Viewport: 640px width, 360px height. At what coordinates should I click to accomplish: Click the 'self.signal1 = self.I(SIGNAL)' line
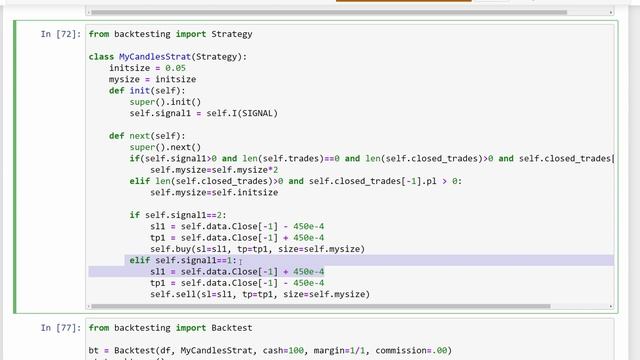(204, 113)
